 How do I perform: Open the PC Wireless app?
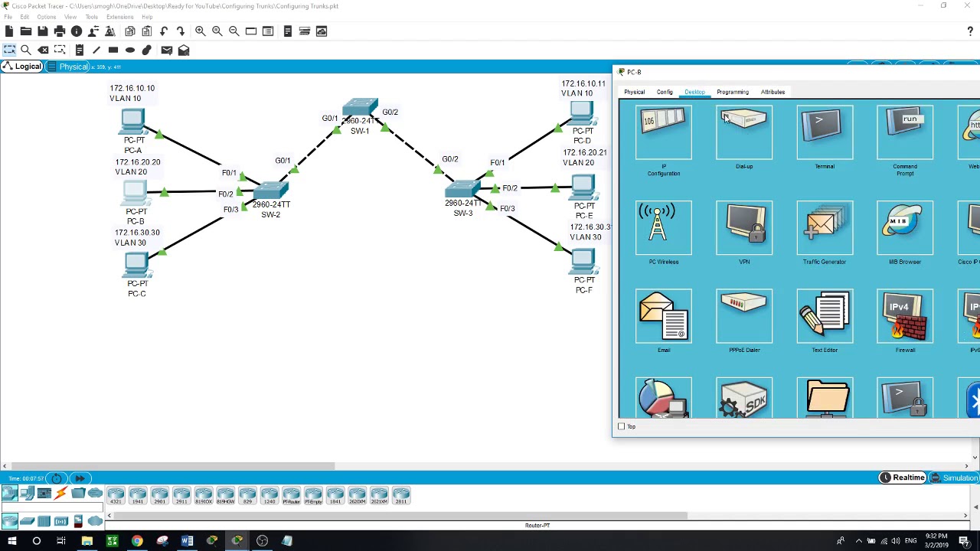[664, 227]
